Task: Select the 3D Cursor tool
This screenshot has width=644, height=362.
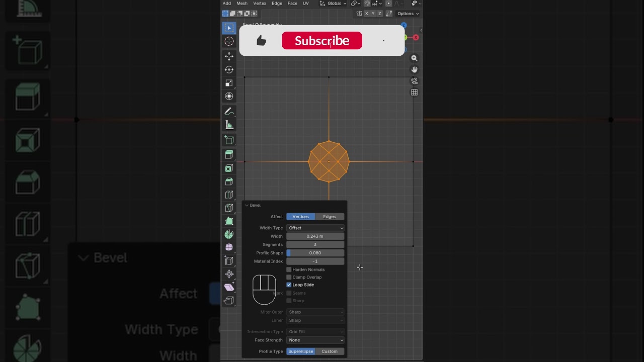Action: pyautogui.click(x=229, y=41)
